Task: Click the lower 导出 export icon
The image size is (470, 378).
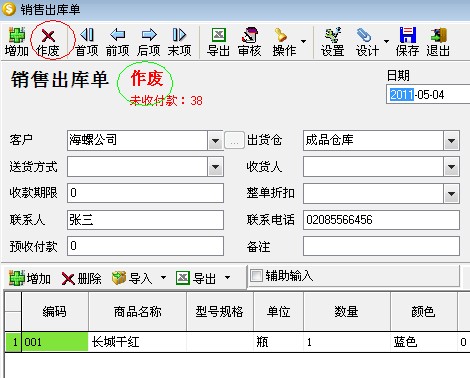Action: coord(196,278)
